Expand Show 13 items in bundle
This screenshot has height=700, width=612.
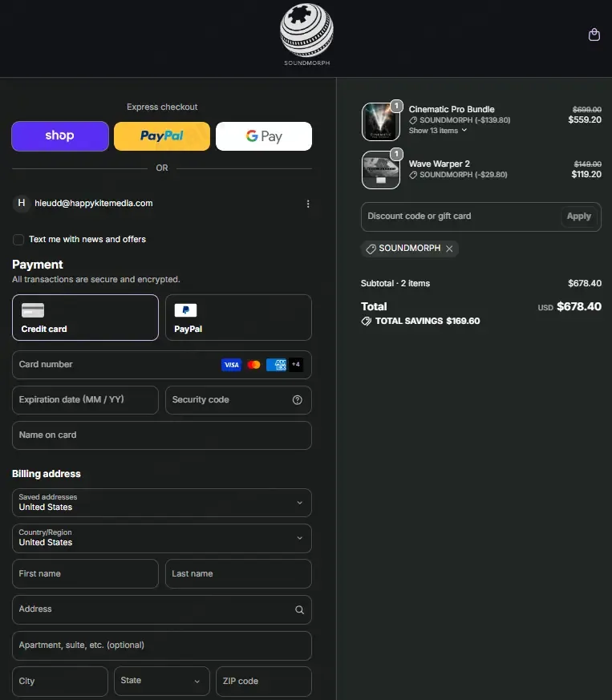(x=438, y=131)
